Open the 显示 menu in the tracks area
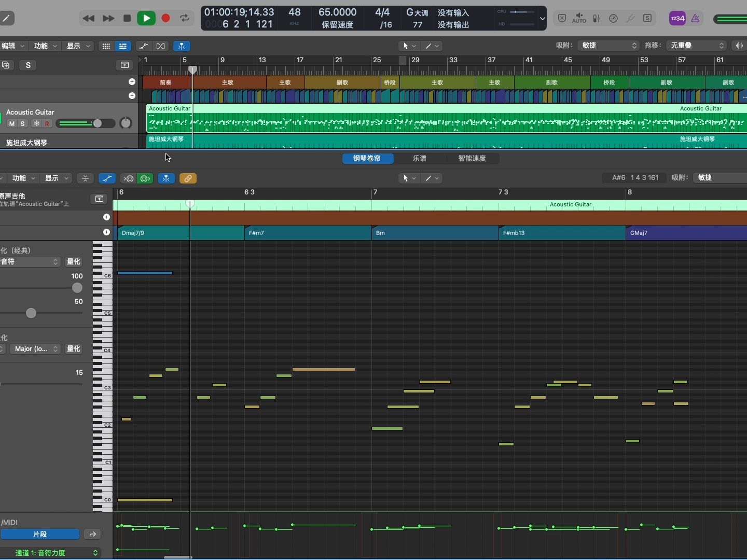747x560 pixels. click(x=78, y=46)
